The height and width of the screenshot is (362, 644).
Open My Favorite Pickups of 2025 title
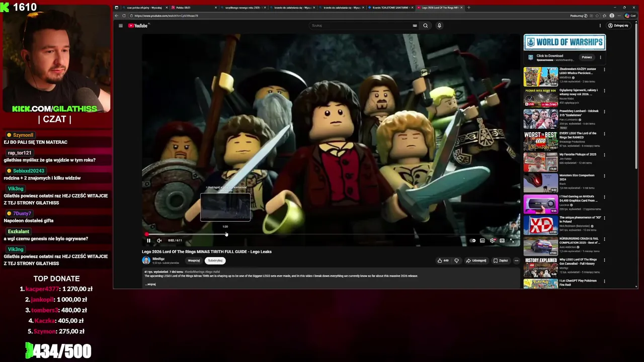578,154
